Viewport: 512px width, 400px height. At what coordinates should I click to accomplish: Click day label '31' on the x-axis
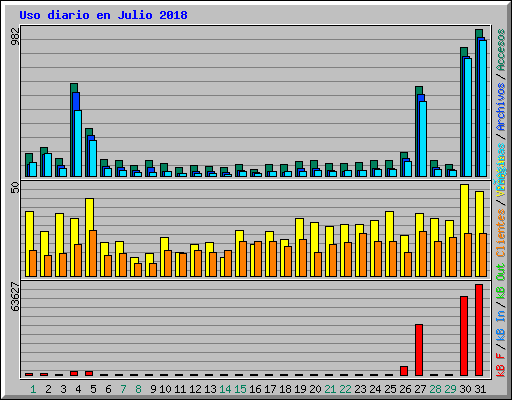click(480, 389)
